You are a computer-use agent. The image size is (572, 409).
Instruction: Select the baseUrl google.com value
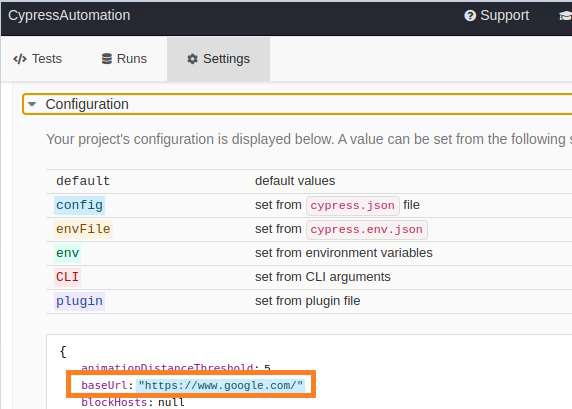coord(221,385)
